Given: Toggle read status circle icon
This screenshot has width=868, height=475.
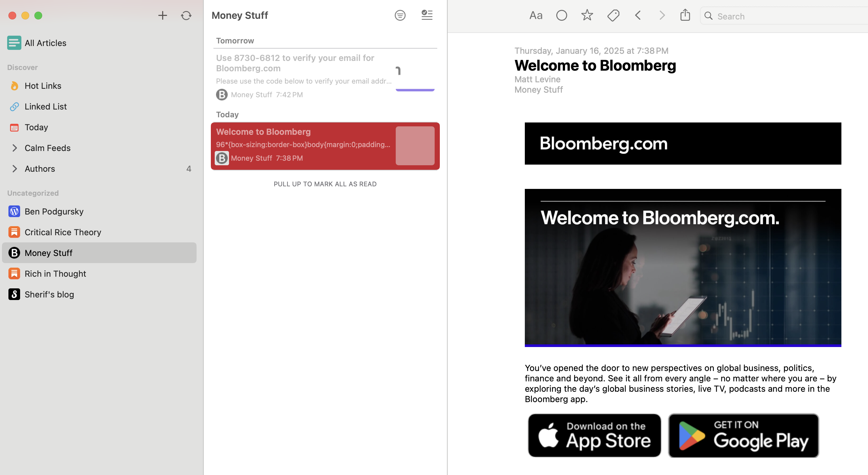Looking at the screenshot, I should [561, 16].
